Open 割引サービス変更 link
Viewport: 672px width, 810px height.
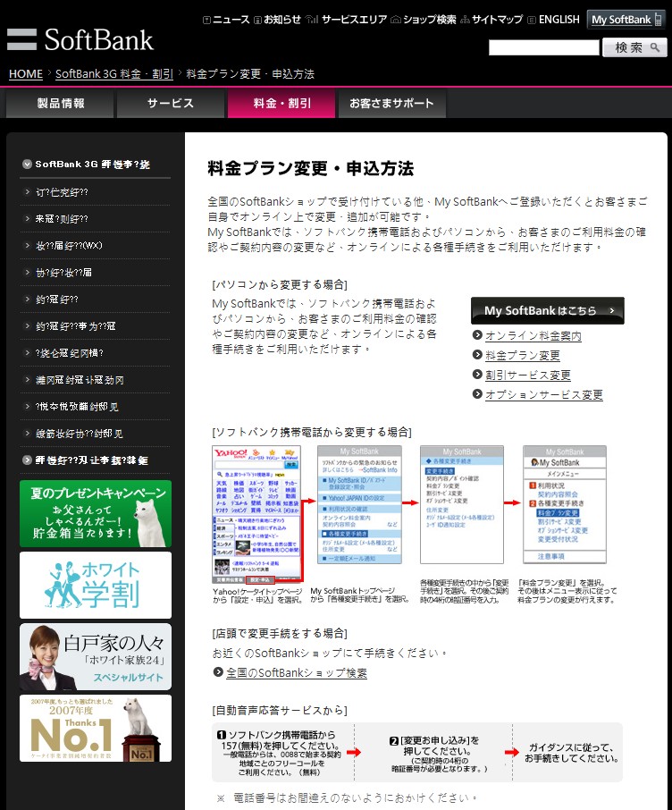point(528,375)
